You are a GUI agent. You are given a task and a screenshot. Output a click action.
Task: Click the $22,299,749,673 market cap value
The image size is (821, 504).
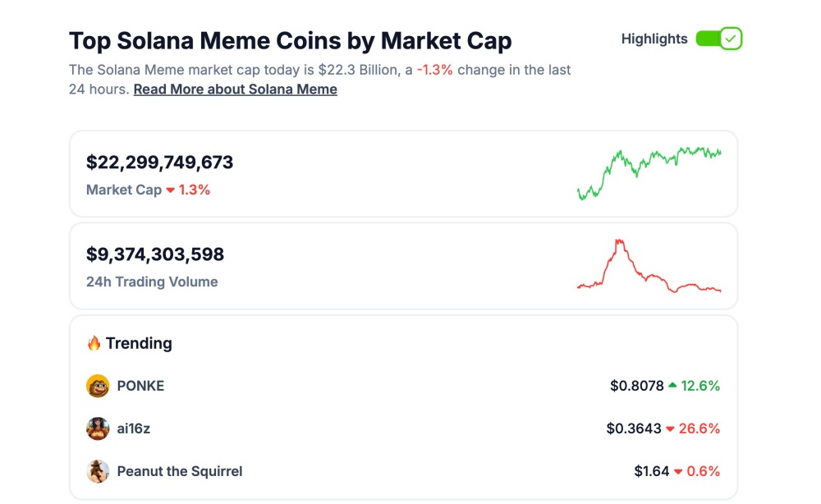pyautogui.click(x=160, y=163)
